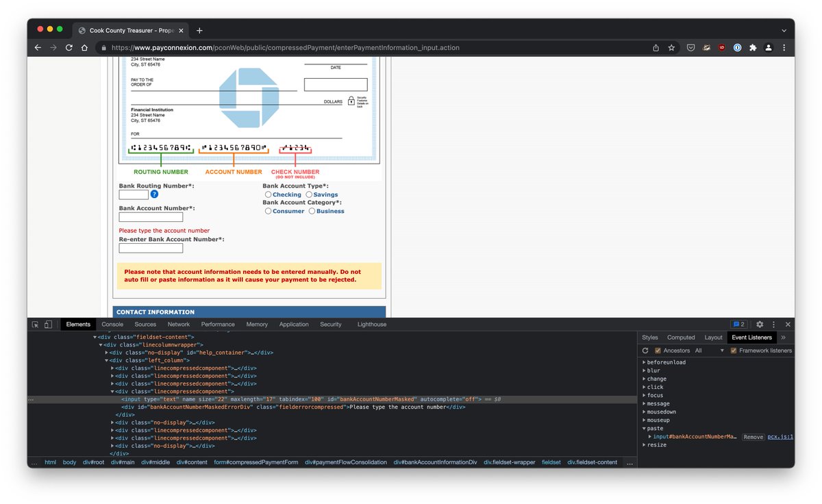822x504 pixels.
Task: Click the Re-enter Bank Account Number field
Action: coord(151,249)
